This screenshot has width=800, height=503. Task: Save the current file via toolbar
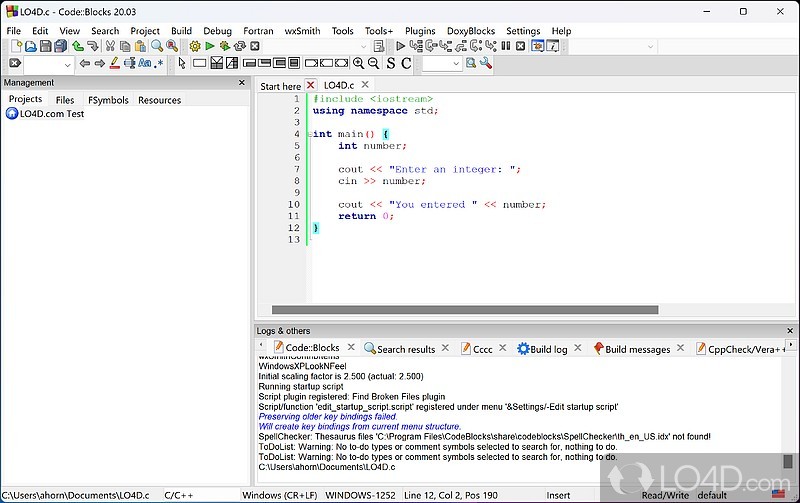(x=45, y=46)
